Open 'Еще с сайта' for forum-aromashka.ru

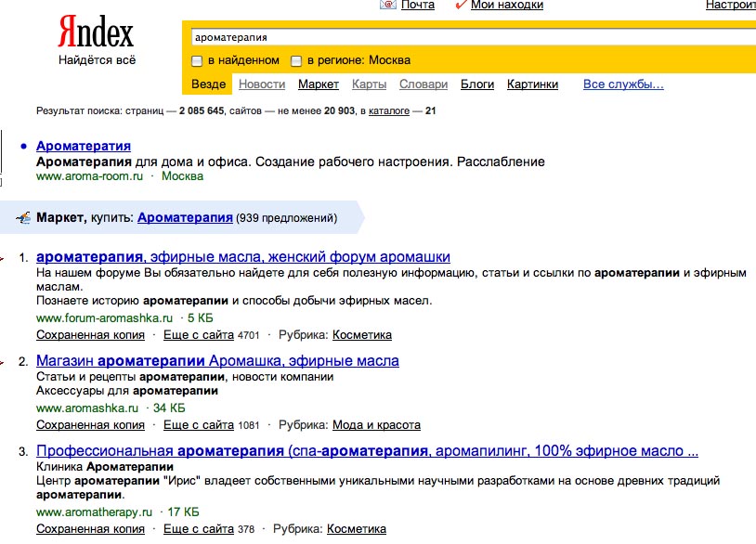[x=199, y=335]
